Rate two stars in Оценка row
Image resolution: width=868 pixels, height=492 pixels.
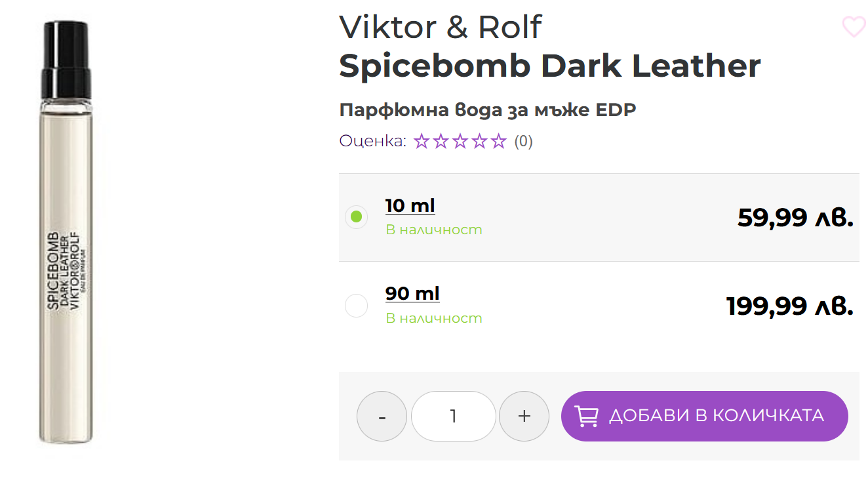(x=441, y=141)
